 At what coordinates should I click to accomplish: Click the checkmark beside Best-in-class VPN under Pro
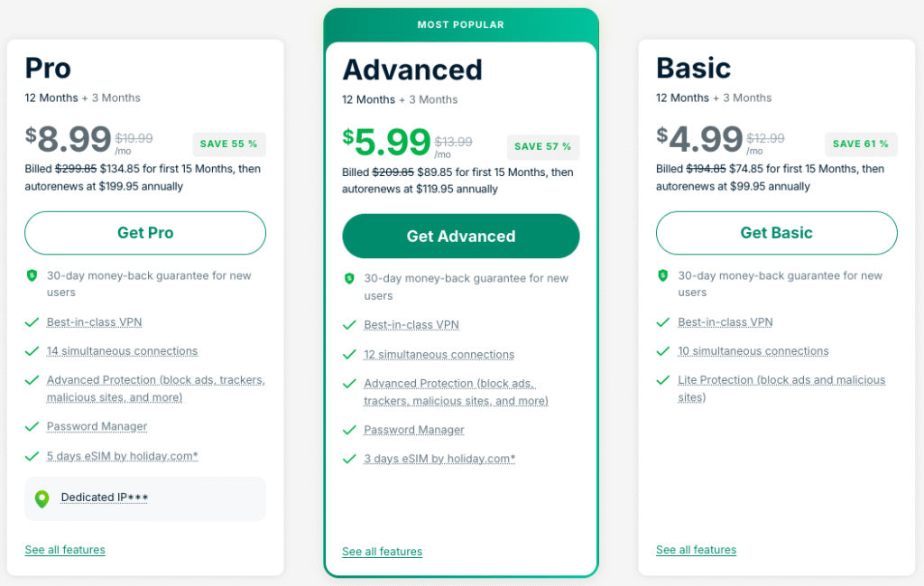tap(32, 321)
